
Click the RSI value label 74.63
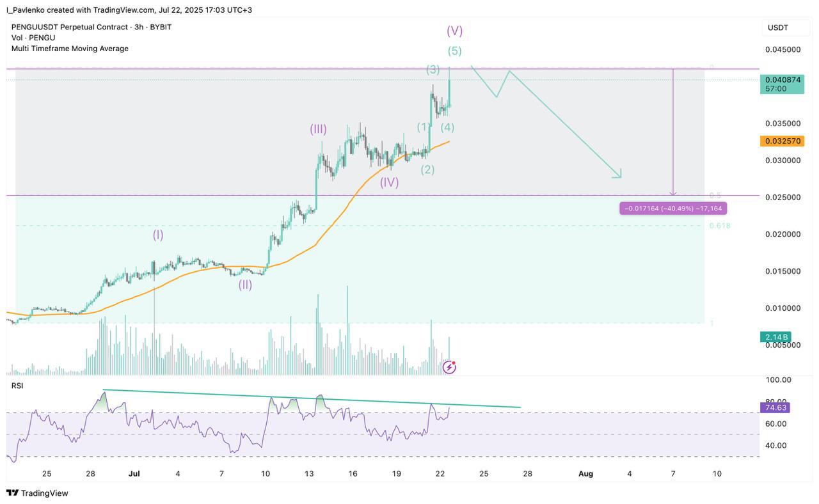coord(775,407)
